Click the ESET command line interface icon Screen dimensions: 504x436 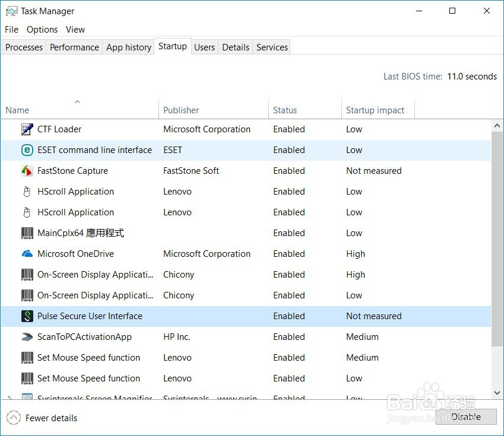coord(27,150)
